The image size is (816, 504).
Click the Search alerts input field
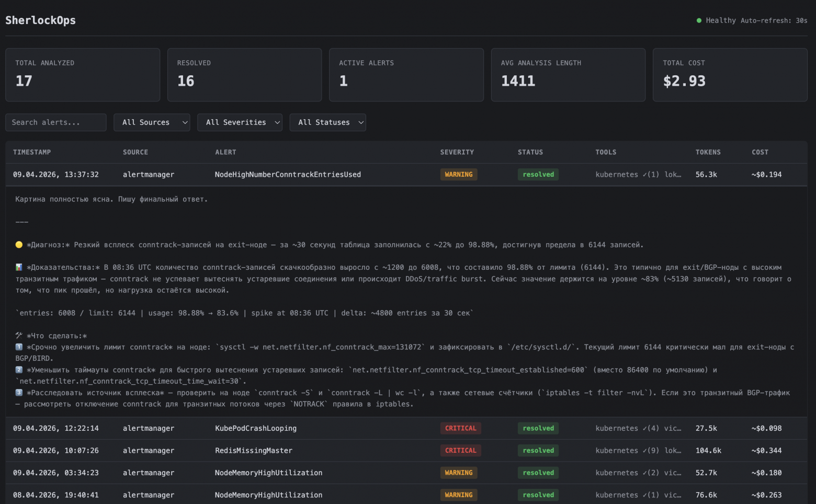coord(56,122)
